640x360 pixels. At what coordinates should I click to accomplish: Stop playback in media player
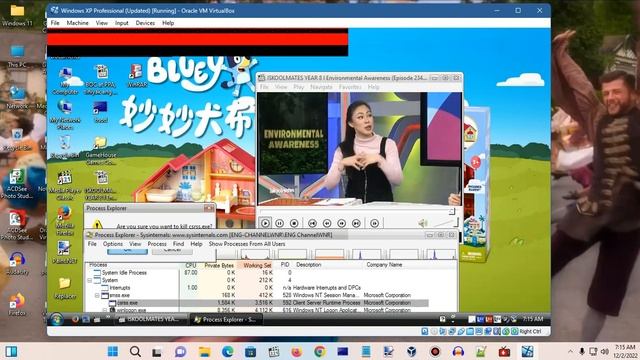pyautogui.click(x=294, y=223)
